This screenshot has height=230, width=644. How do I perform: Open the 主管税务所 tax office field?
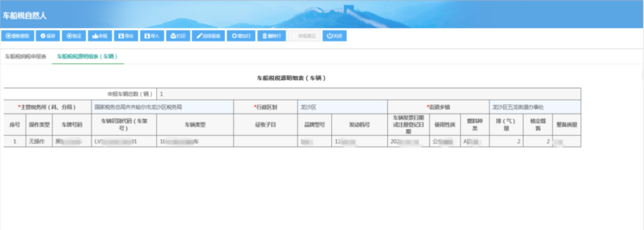pos(163,106)
